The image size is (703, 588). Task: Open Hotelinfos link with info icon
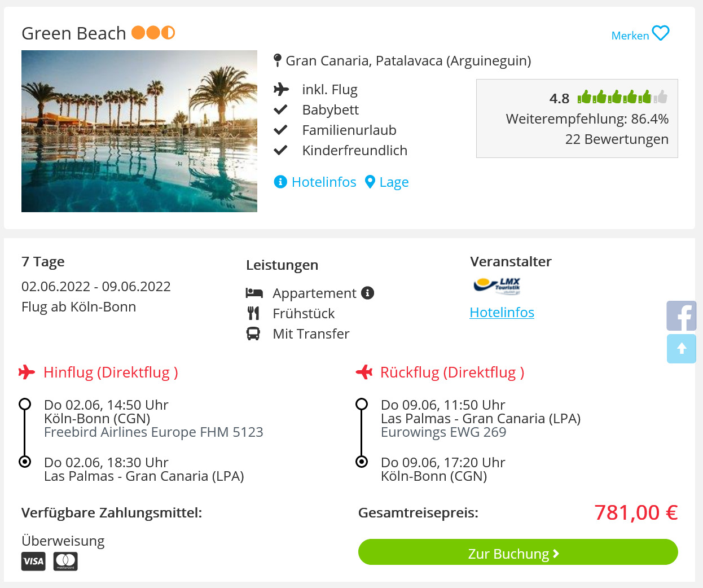point(315,182)
